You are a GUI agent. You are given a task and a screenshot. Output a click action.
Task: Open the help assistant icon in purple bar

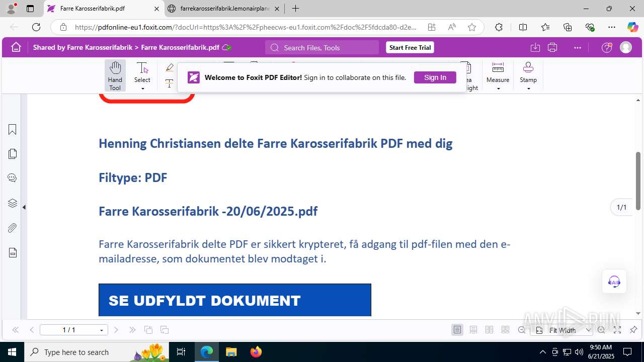pos(607,47)
